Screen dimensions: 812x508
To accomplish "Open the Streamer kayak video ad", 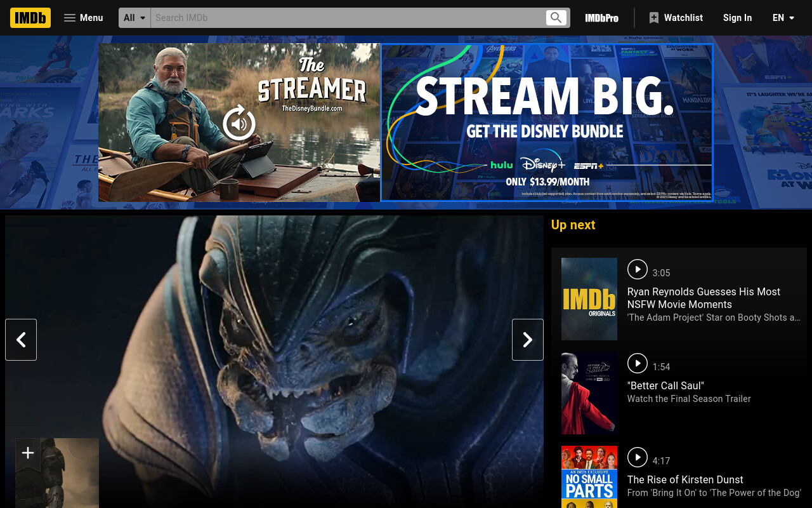I will click(239, 123).
